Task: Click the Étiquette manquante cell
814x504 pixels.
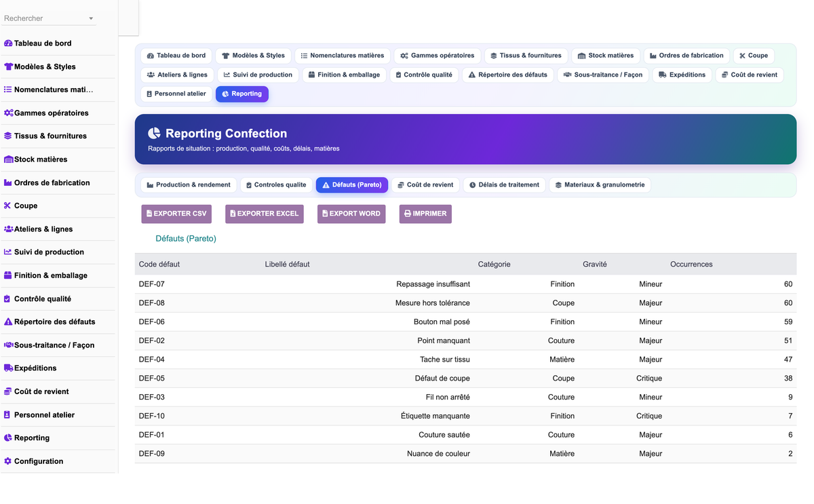Action: coord(435,416)
